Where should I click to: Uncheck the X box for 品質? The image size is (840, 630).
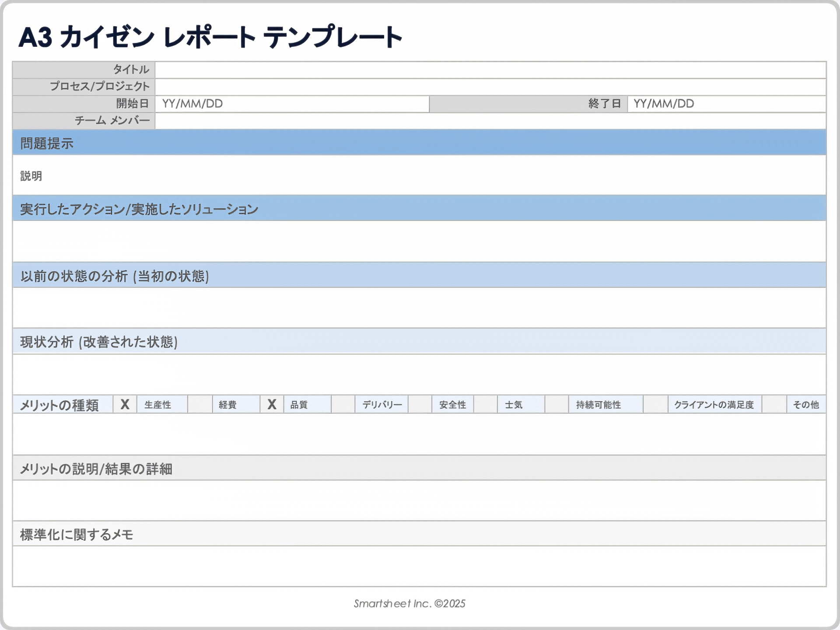[x=272, y=404]
